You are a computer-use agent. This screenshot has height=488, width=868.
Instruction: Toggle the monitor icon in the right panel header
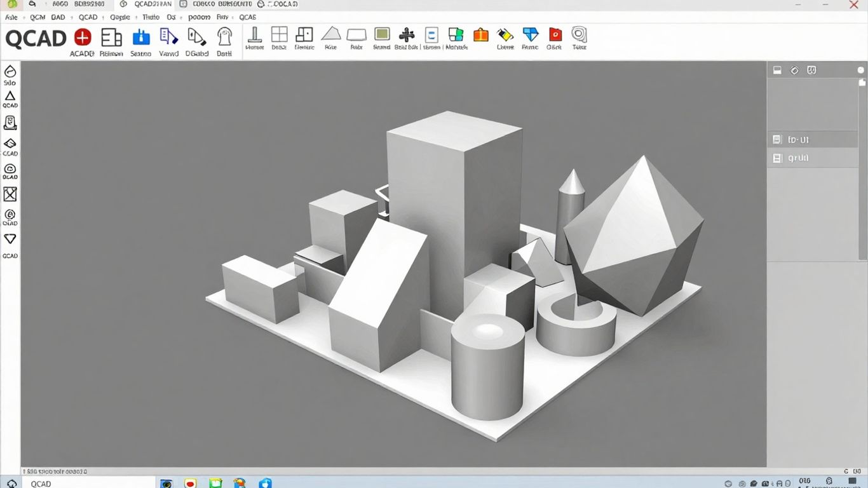[x=776, y=70]
